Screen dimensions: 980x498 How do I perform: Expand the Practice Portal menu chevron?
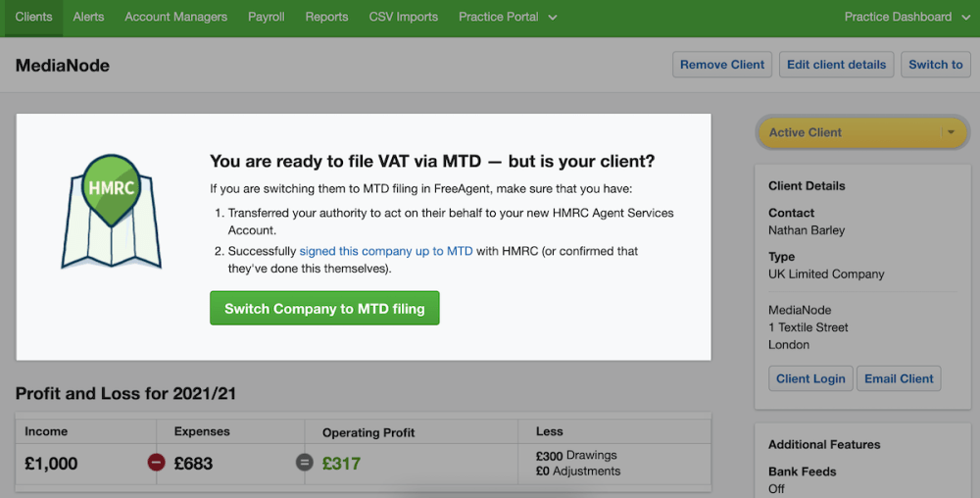[x=553, y=18]
